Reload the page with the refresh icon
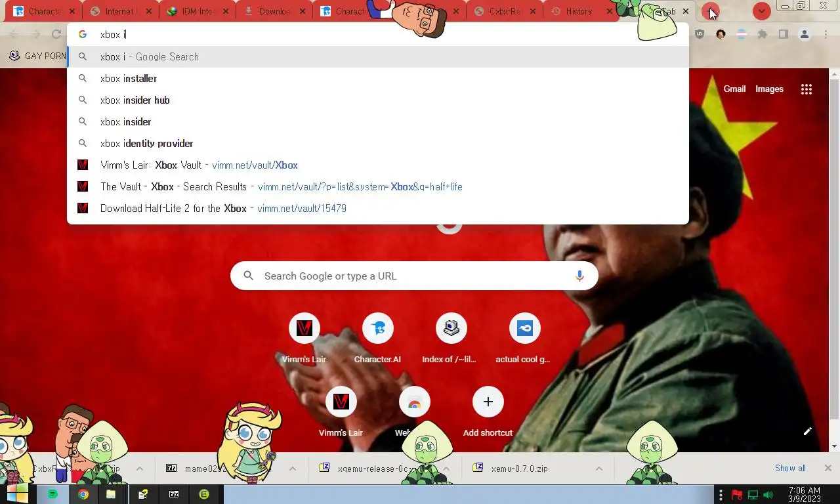 pos(56,34)
